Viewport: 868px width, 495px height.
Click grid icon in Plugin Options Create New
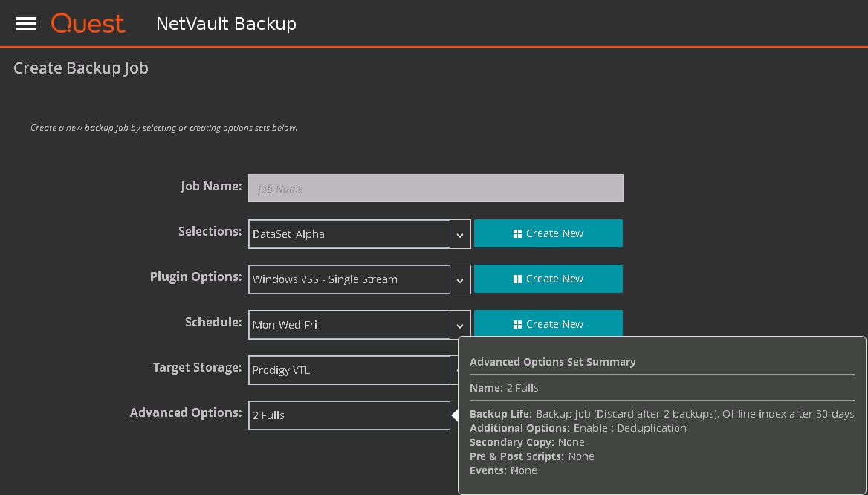pyautogui.click(x=517, y=279)
